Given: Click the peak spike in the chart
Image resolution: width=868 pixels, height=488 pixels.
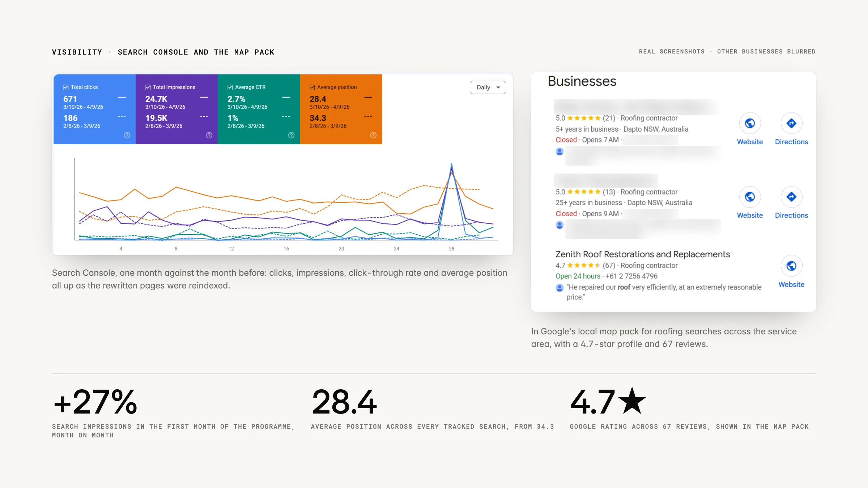Looking at the screenshot, I should point(451,165).
